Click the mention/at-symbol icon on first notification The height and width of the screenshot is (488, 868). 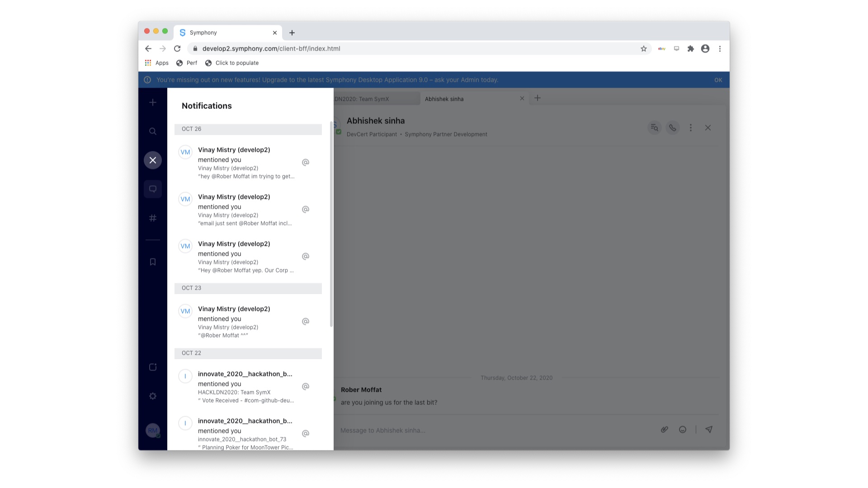pos(306,163)
